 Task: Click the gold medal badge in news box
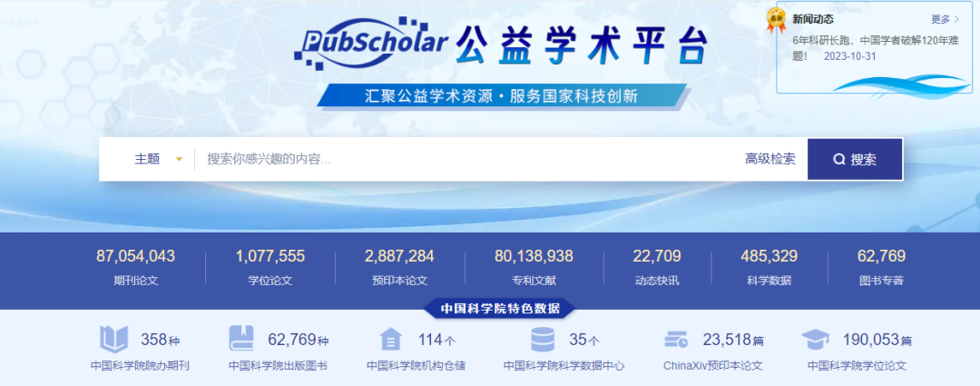pyautogui.click(x=776, y=21)
